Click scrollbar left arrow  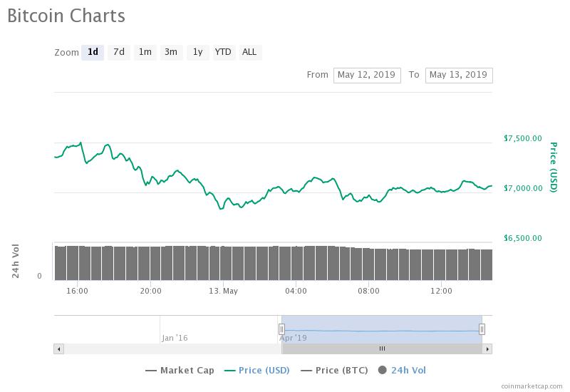point(58,349)
